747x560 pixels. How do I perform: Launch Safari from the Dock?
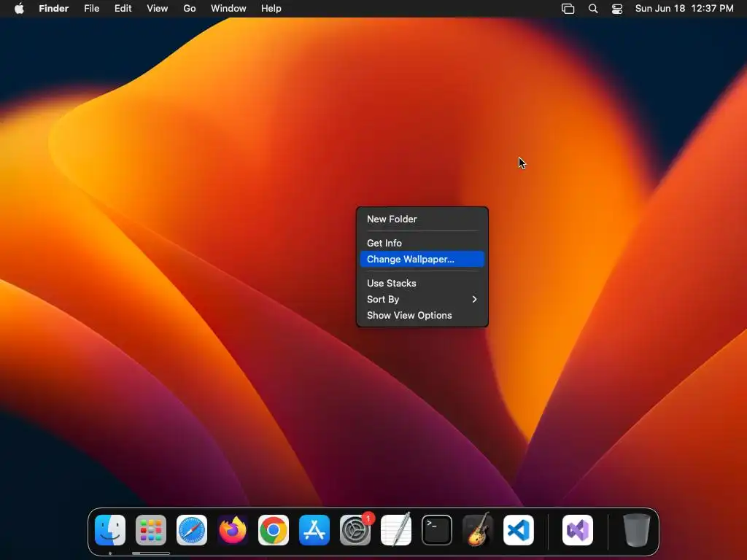point(192,530)
